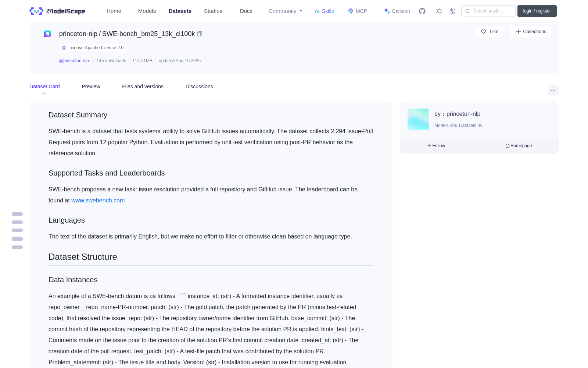Open the MCP link text
Screen dimensions: 588x368
point(361,11)
